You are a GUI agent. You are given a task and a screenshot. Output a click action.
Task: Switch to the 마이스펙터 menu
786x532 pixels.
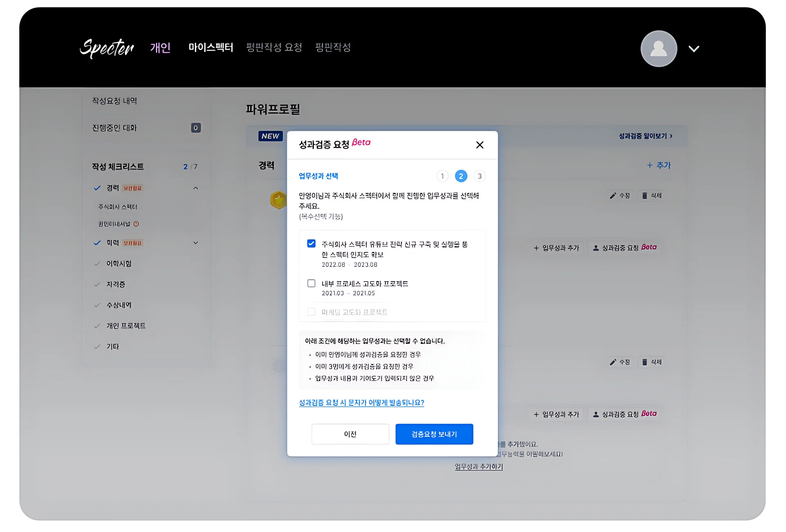(210, 47)
